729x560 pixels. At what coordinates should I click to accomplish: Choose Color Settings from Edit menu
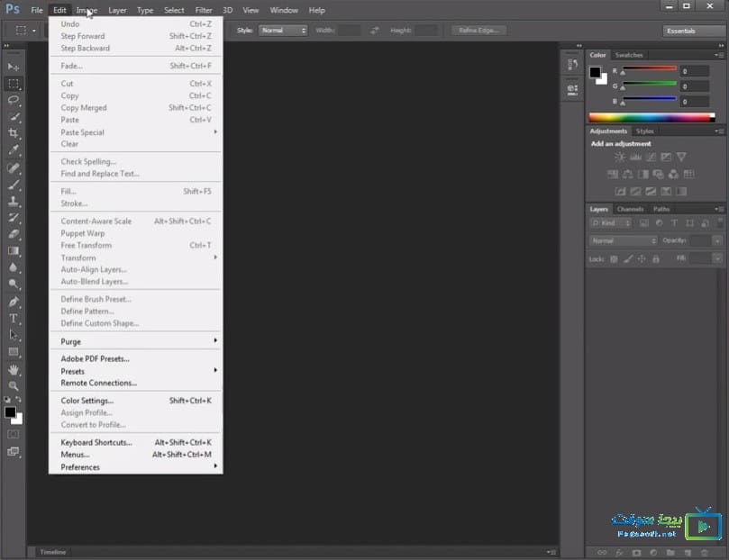click(136, 401)
